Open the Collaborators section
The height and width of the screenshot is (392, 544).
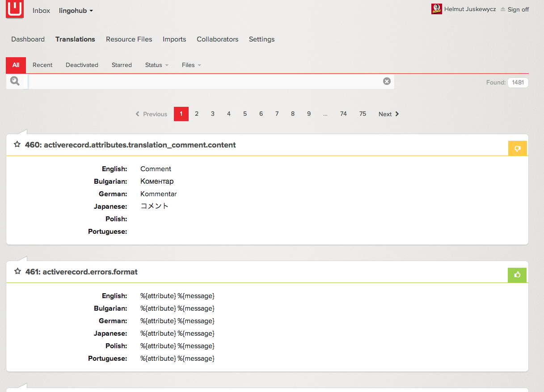click(x=217, y=39)
